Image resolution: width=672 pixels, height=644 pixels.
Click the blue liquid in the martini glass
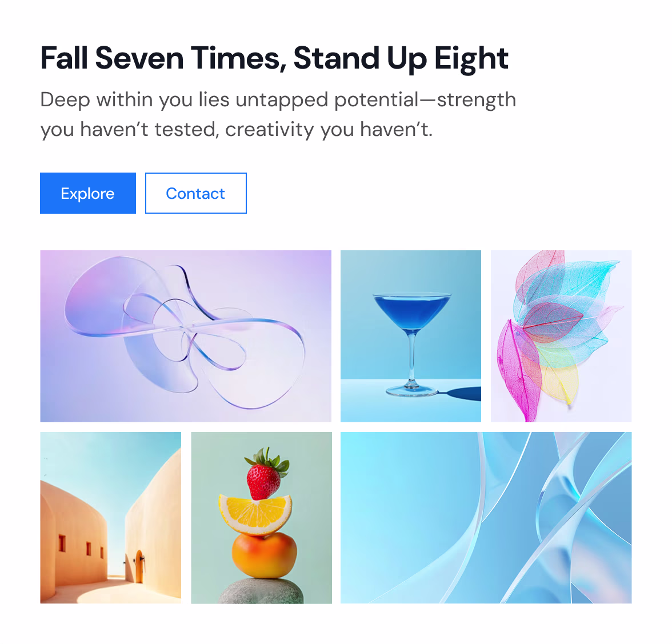411,312
